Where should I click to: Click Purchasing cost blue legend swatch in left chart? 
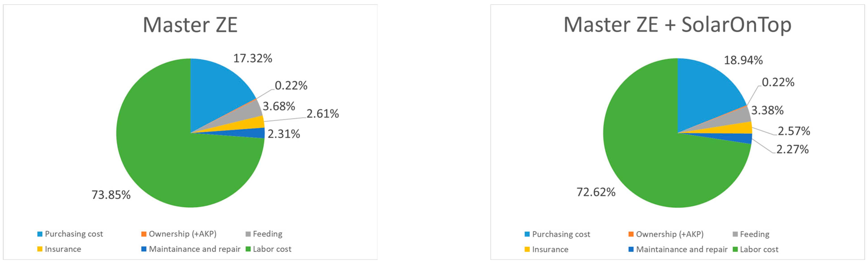(40, 234)
